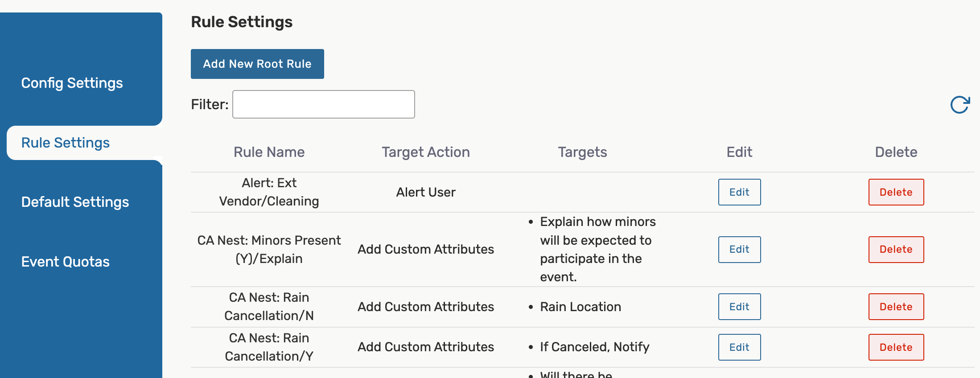
Task: Click the Alert User target action cell
Action: pyautogui.click(x=425, y=192)
